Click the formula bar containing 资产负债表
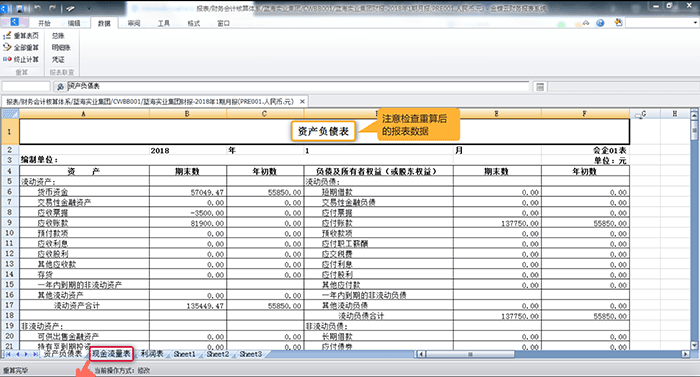 click(298, 86)
